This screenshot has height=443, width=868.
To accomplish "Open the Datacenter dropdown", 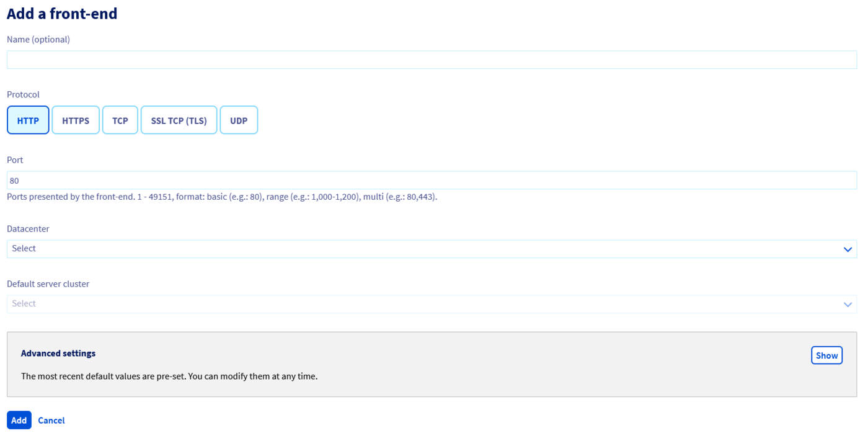I will [x=434, y=249].
